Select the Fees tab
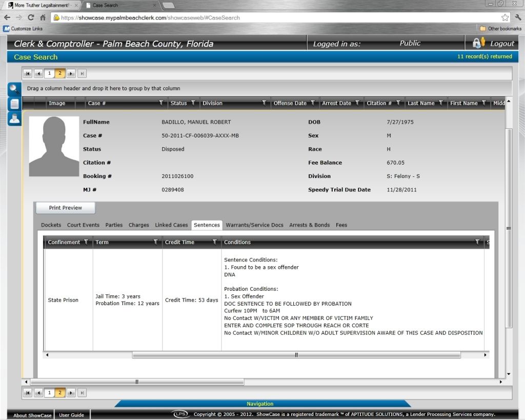Viewport: 525px width, 420px height. pos(341,225)
